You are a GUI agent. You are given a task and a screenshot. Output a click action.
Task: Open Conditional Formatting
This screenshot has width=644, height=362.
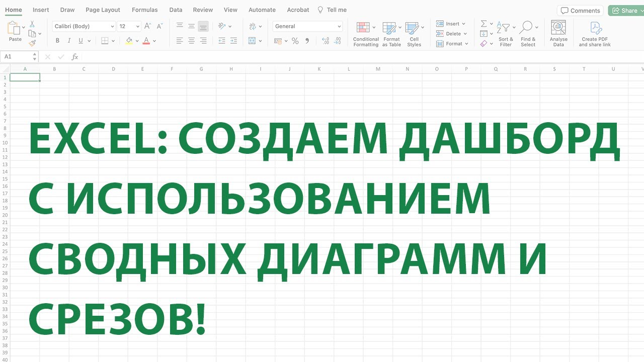(366, 34)
